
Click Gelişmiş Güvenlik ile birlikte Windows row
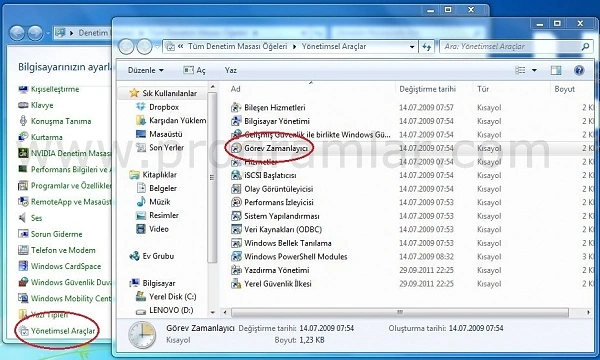pos(412,135)
